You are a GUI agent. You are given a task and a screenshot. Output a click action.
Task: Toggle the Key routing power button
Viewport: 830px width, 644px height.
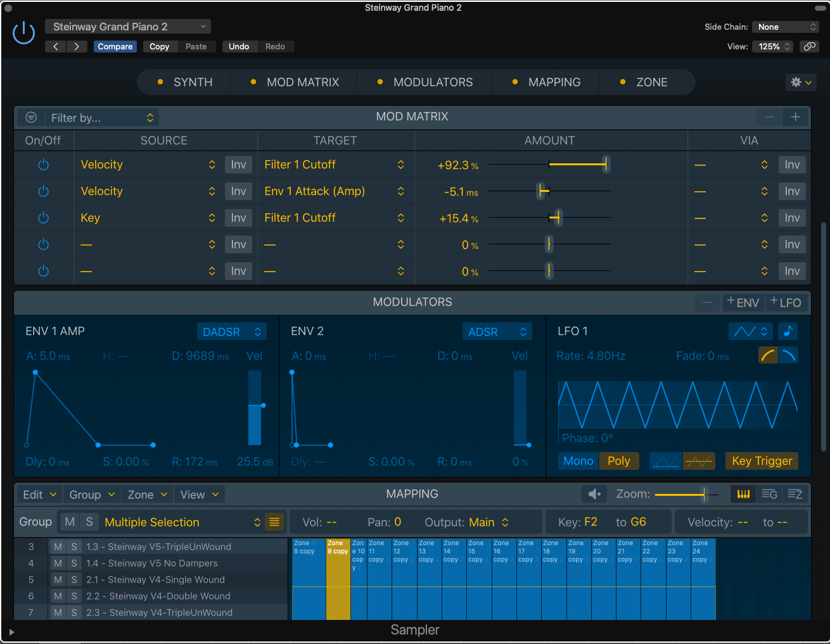click(44, 218)
